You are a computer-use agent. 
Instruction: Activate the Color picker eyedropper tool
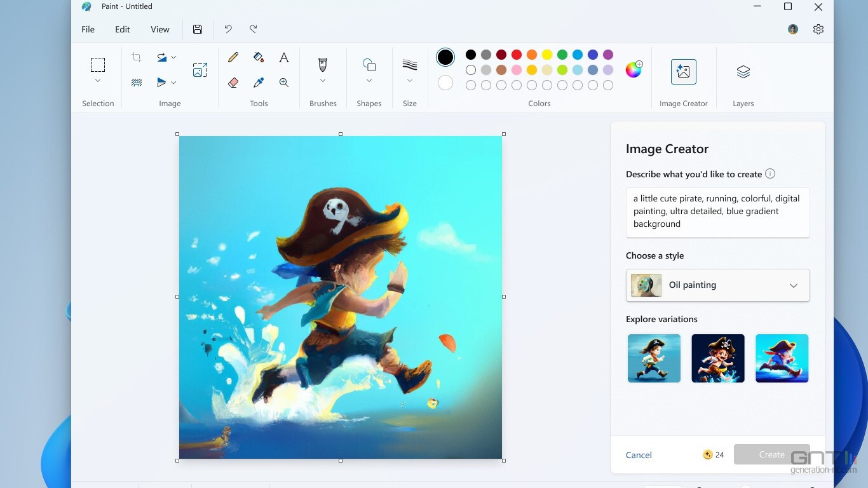pyautogui.click(x=259, y=83)
